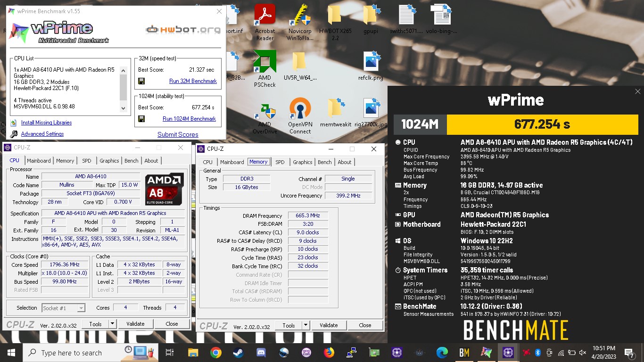Open the memtweakit folder
The image size is (644, 362).
point(336,113)
